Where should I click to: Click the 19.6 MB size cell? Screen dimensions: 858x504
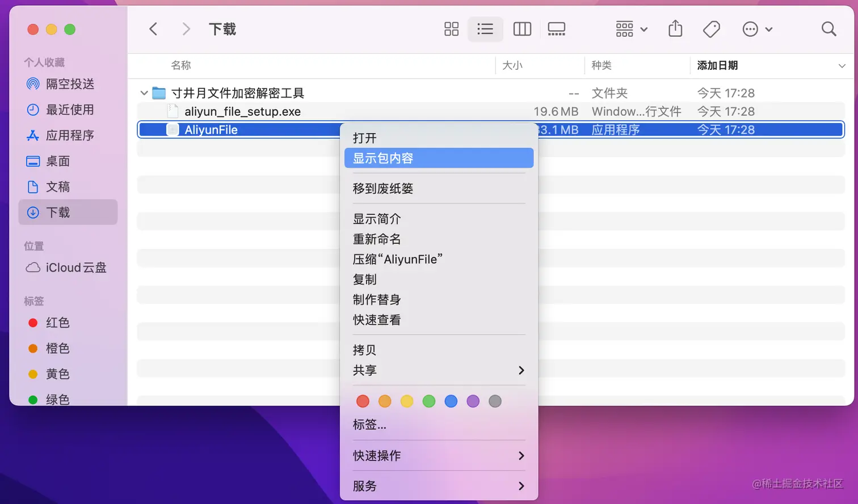pyautogui.click(x=556, y=112)
